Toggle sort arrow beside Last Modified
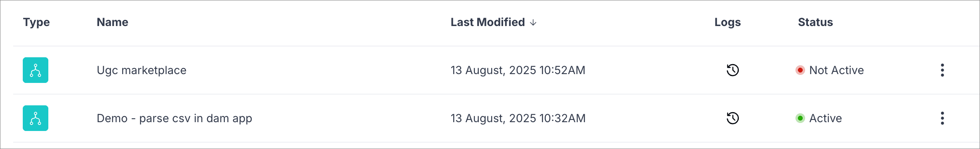The height and width of the screenshot is (149, 980). (x=533, y=22)
